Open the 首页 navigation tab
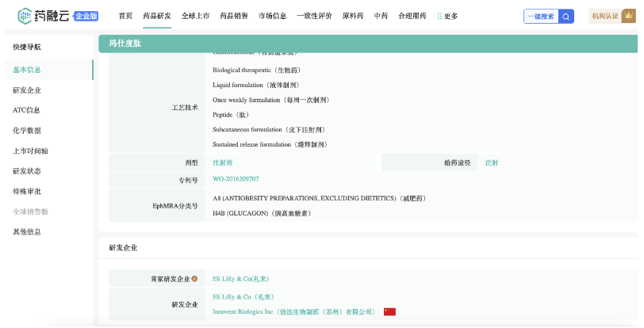This screenshot has width=644, height=328. [125, 16]
